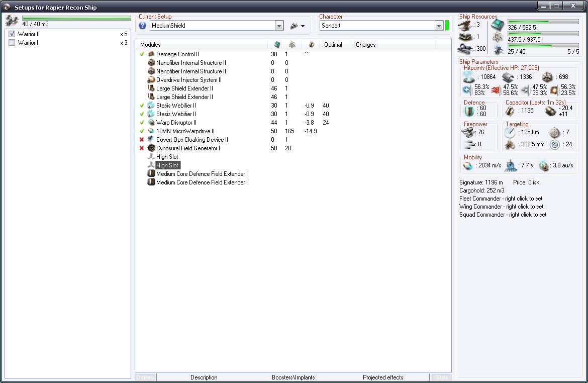Click the launcher hardpoints icon in Ship Resources
The image size is (588, 383).
click(465, 37)
